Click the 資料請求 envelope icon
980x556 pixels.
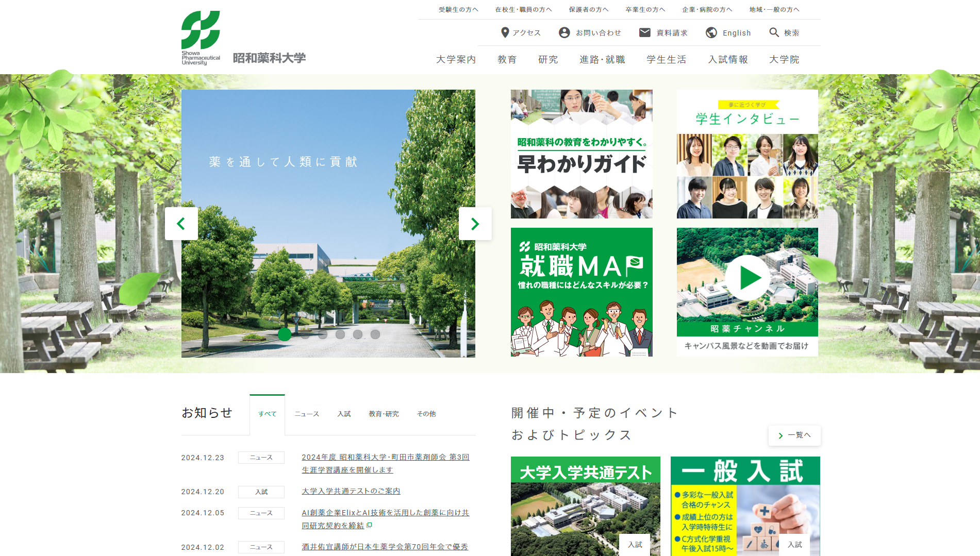click(x=645, y=32)
